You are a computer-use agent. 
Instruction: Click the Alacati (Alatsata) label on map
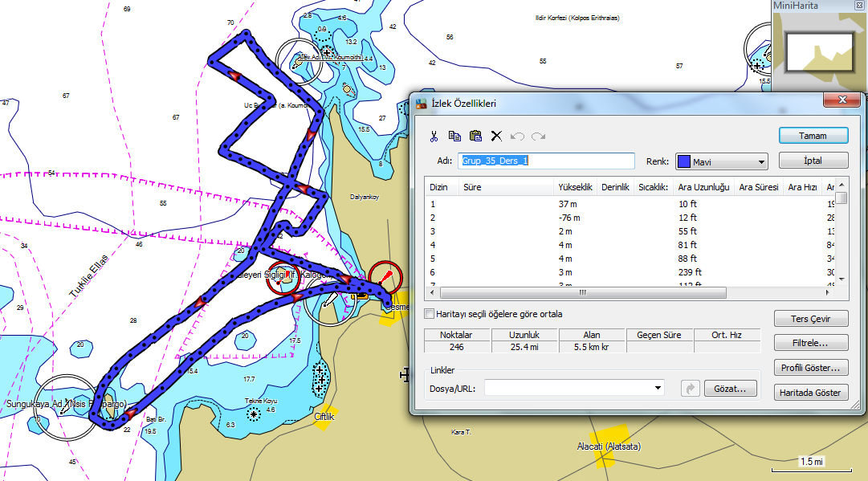point(609,446)
